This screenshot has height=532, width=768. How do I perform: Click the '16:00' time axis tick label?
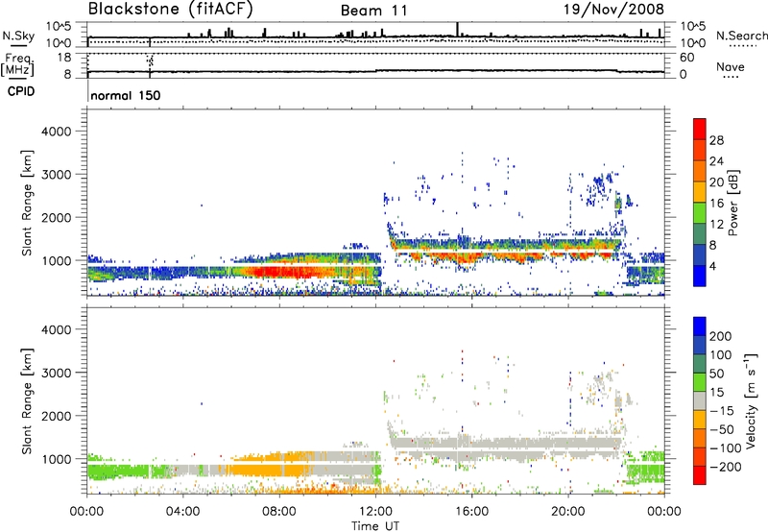471,512
